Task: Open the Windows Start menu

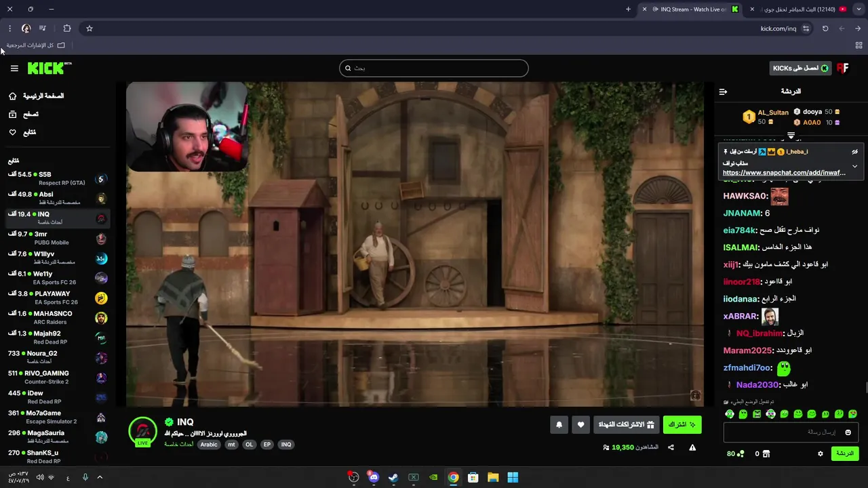Action: (513, 477)
